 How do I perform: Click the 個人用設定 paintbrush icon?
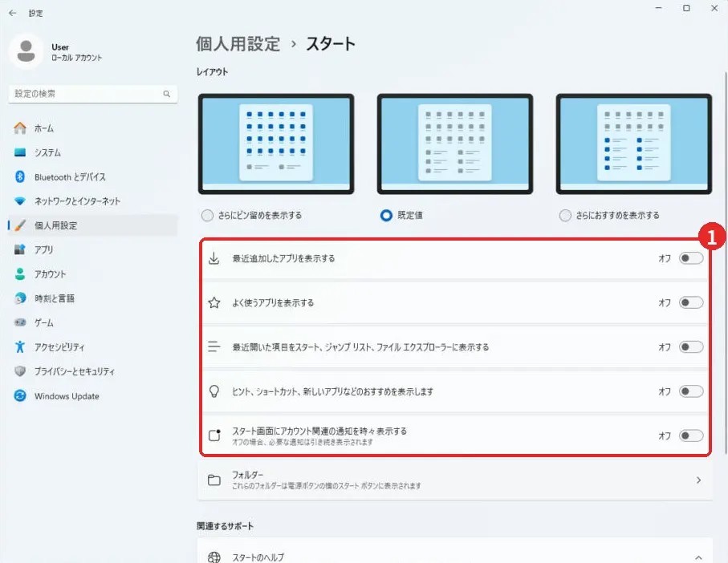point(20,225)
